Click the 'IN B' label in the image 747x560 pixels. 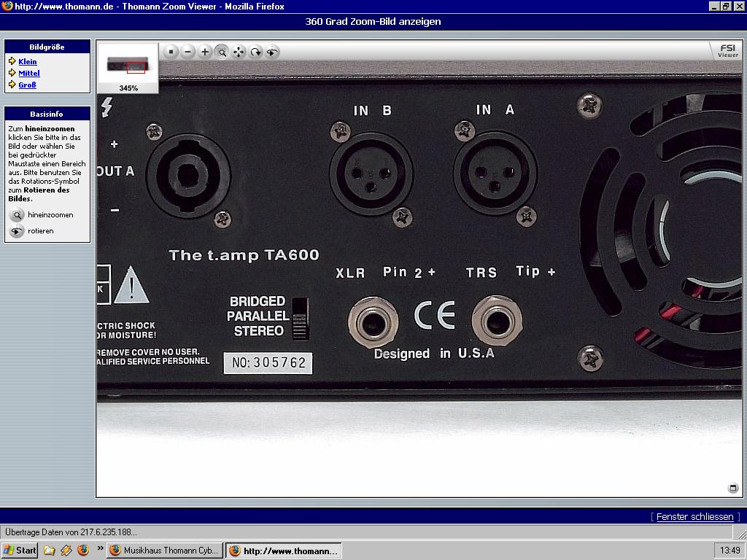tap(373, 111)
